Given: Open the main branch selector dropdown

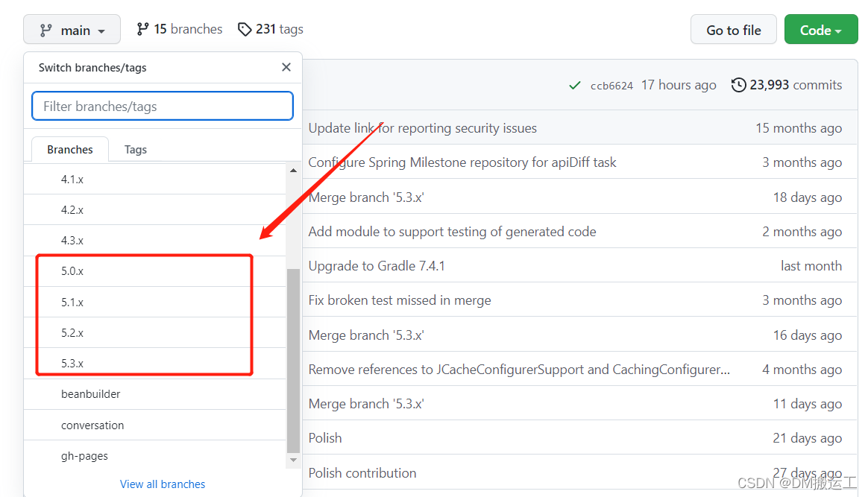Looking at the screenshot, I should coord(72,30).
